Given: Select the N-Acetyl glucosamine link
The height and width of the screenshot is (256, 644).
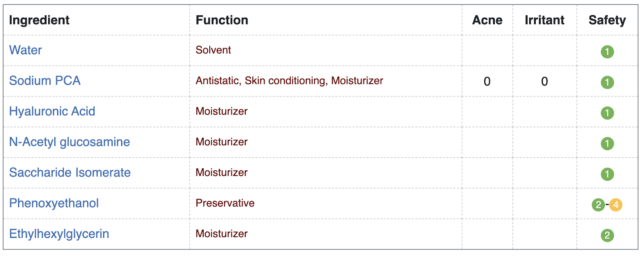Looking at the screenshot, I should click(69, 142).
